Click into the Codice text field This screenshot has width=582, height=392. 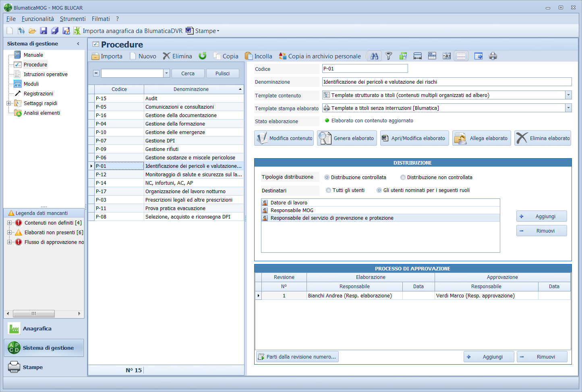(365, 69)
